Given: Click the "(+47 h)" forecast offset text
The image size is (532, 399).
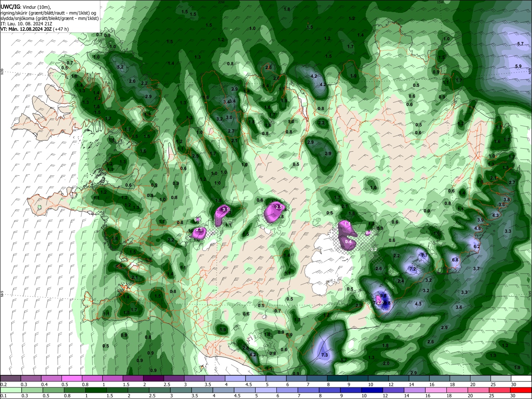Looking at the screenshot, I should (61, 29).
